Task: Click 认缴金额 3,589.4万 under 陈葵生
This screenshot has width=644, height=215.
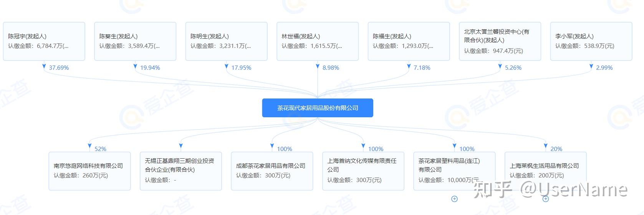Action: [129, 46]
